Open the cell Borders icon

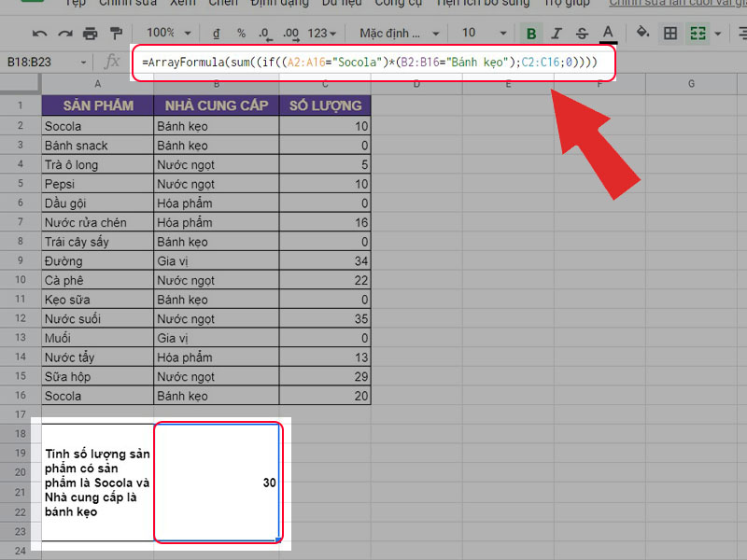(669, 34)
